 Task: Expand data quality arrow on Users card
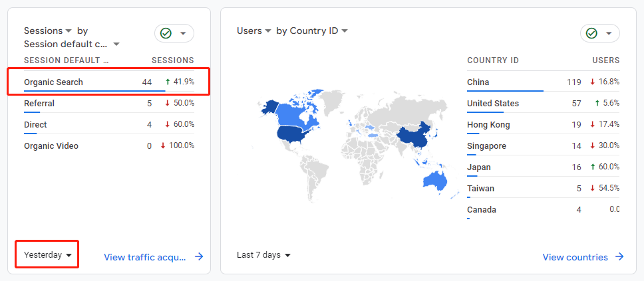tap(609, 33)
